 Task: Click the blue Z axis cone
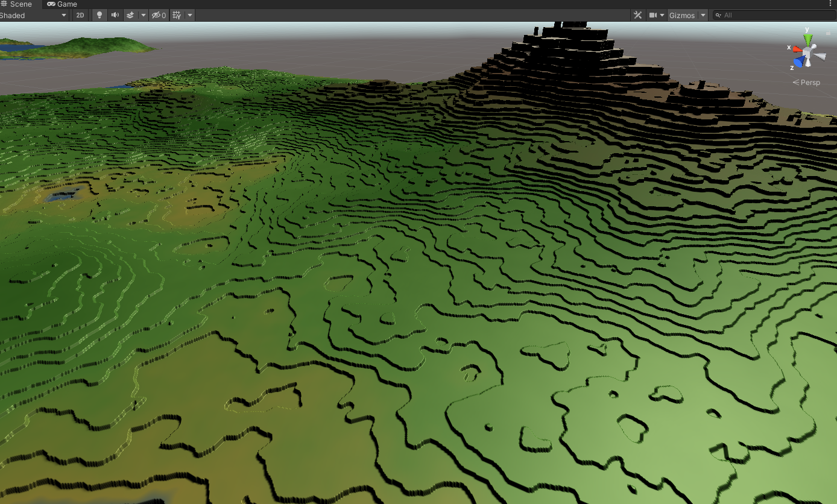point(798,61)
